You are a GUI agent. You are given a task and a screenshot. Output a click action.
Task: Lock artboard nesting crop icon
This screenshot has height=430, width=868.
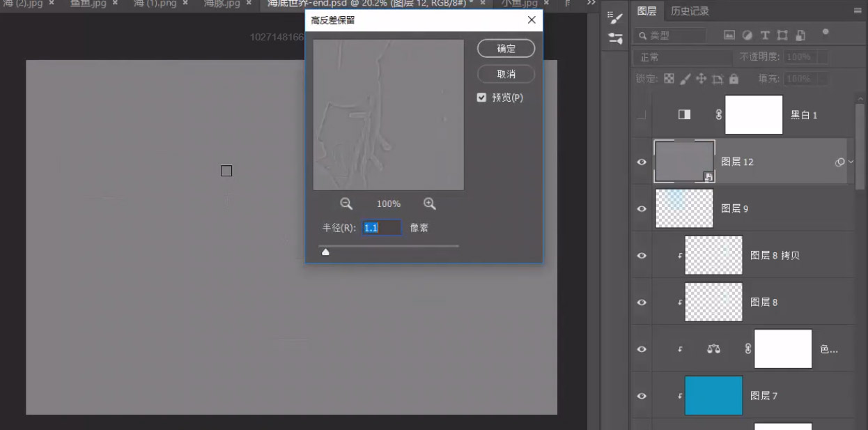(x=718, y=79)
